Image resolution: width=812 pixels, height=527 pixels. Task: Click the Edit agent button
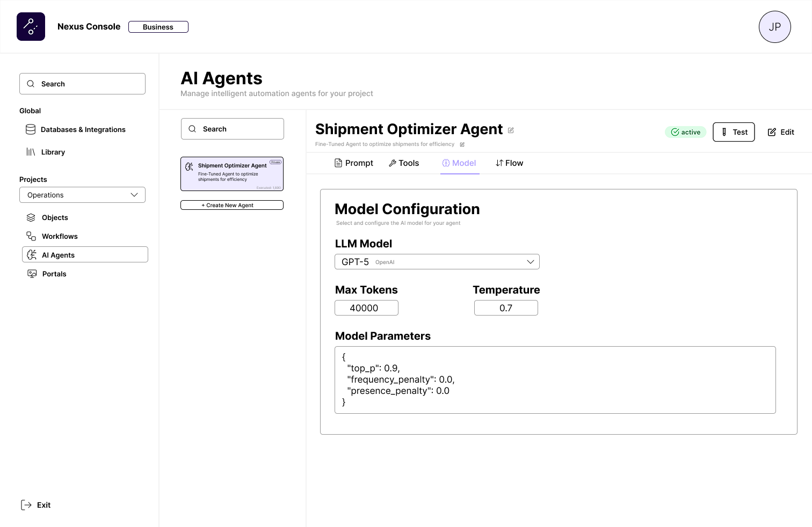coord(781,132)
